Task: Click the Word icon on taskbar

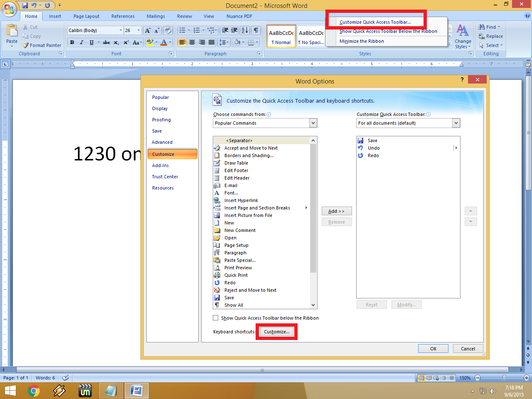Action: point(136,391)
